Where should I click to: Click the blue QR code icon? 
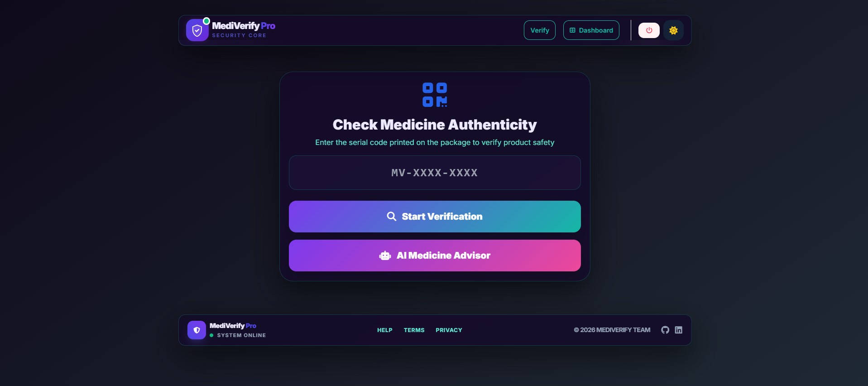click(x=435, y=95)
